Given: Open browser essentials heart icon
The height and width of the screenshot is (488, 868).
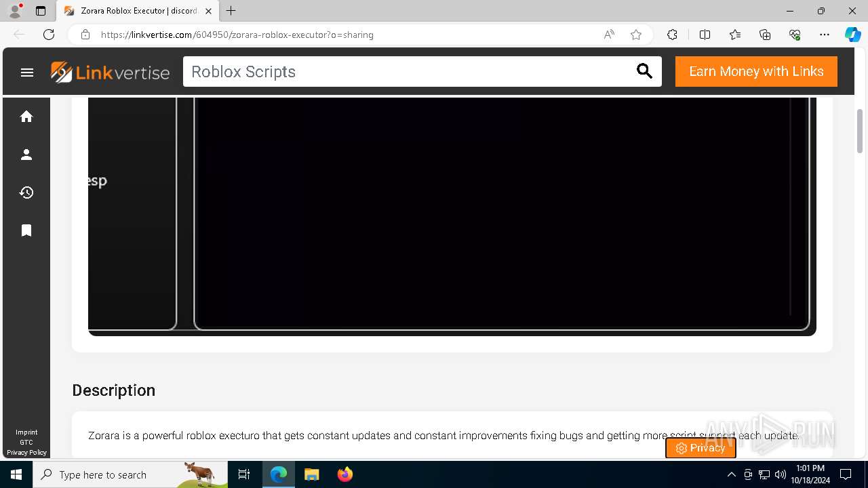Looking at the screenshot, I should point(795,35).
